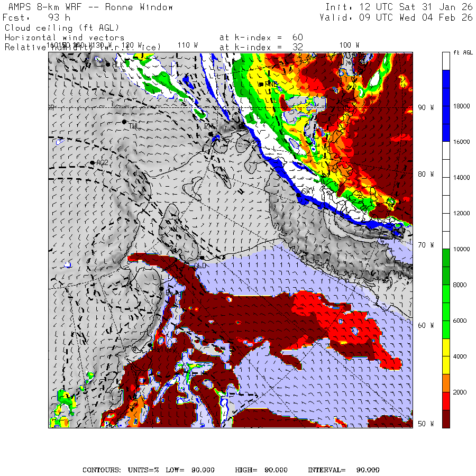Pick the dark red lowest colorbar segment
476x476 pixels.
pyautogui.click(x=446, y=419)
